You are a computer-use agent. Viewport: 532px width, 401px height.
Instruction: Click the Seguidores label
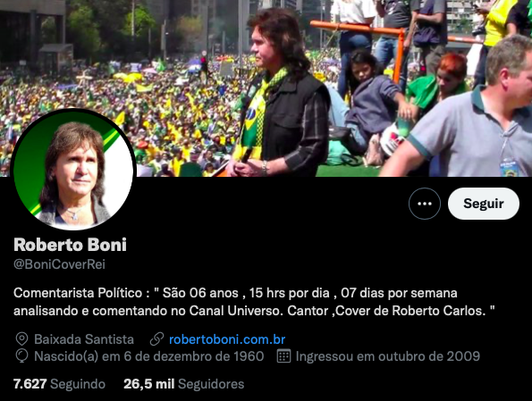point(211,384)
